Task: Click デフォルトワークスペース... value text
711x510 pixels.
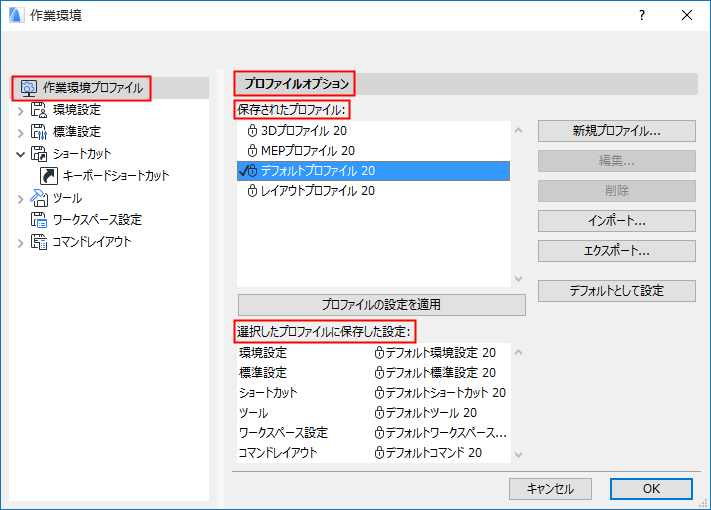Action: pos(446,432)
